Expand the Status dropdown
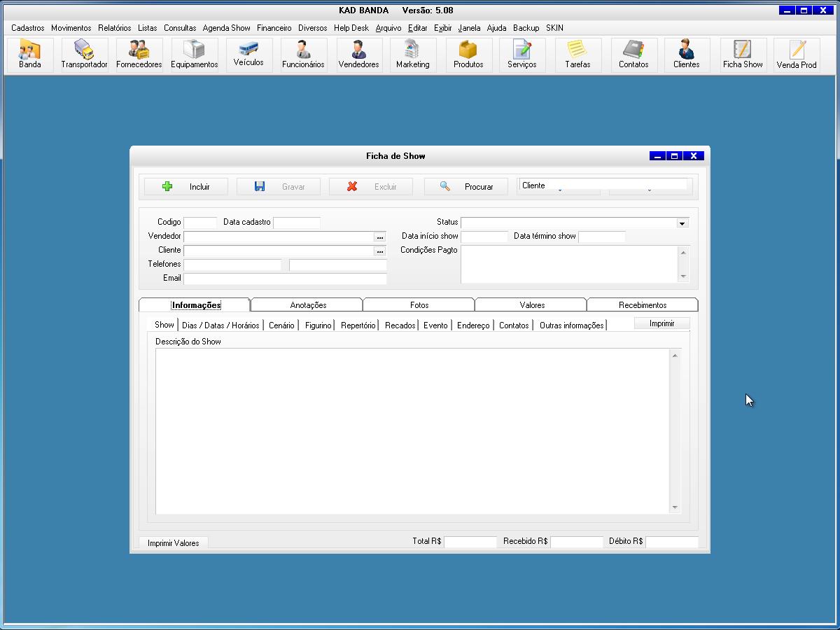The width and height of the screenshot is (840, 630). pos(682,223)
